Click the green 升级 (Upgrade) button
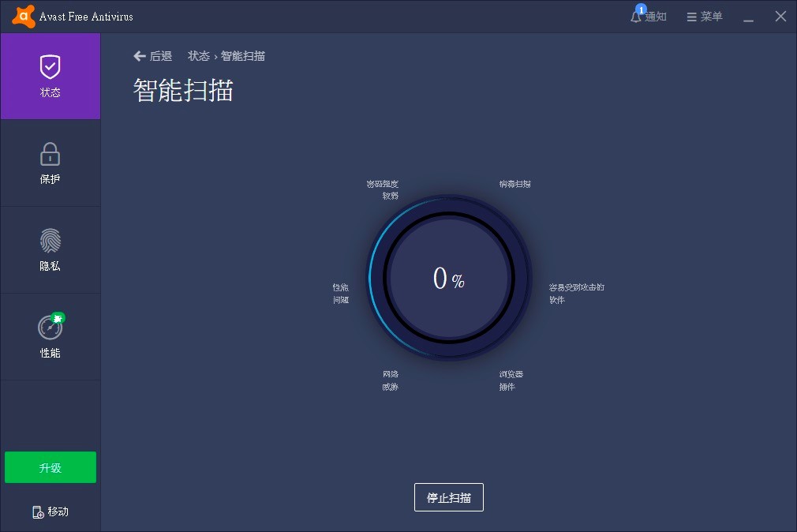797x532 pixels. click(50, 467)
